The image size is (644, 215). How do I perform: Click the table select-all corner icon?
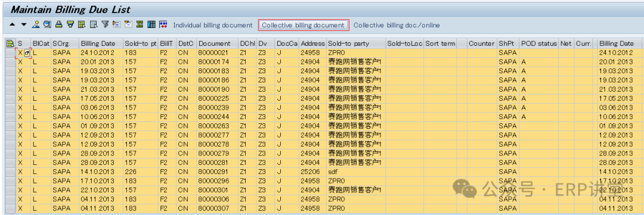10,43
